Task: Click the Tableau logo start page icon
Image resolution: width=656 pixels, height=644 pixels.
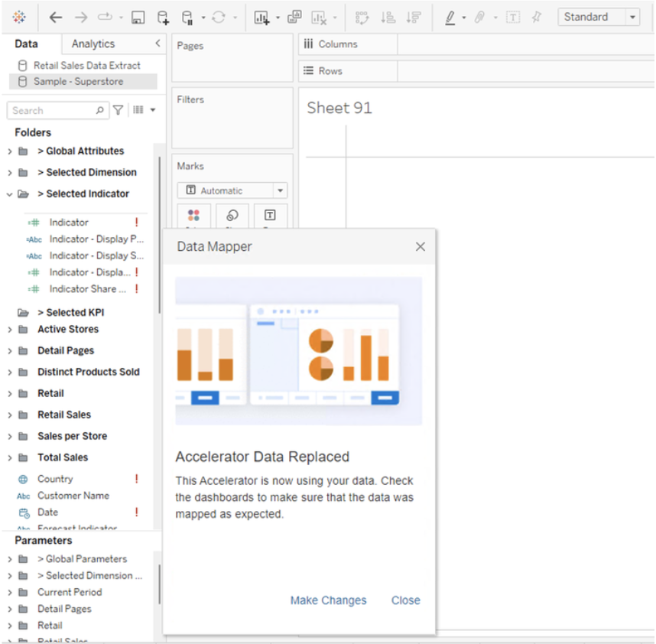Action: pos(19,17)
